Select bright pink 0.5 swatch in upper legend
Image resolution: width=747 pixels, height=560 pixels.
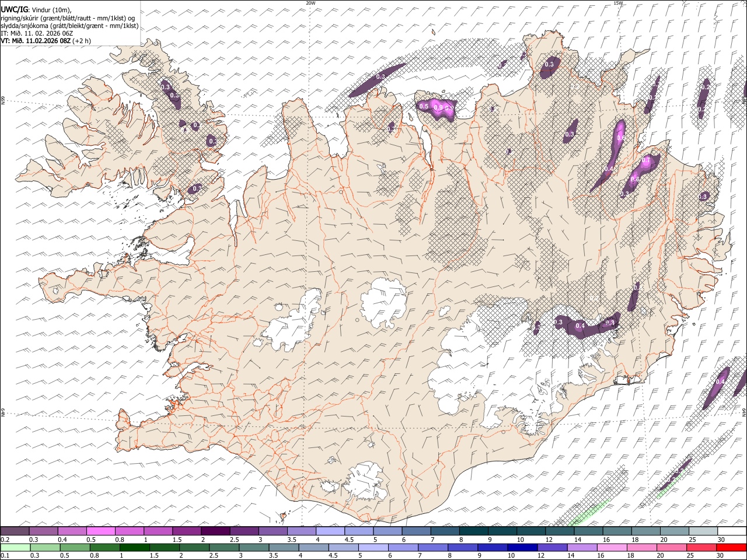(100, 531)
